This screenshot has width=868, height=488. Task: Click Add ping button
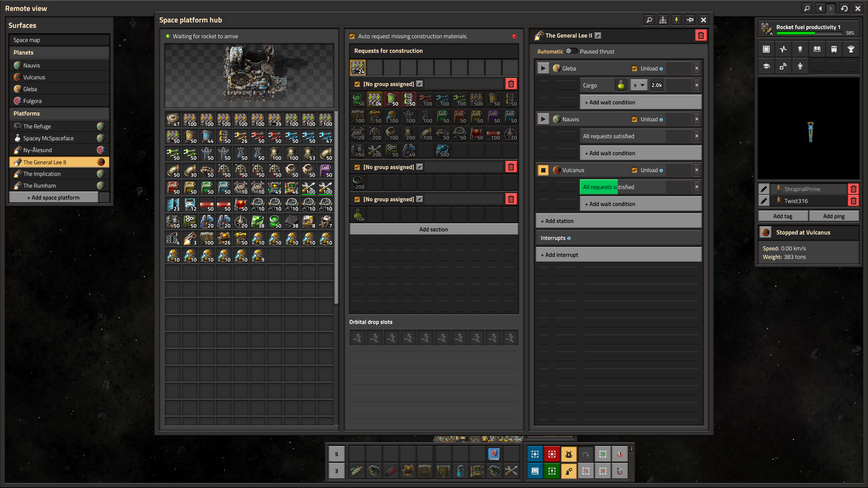point(834,216)
